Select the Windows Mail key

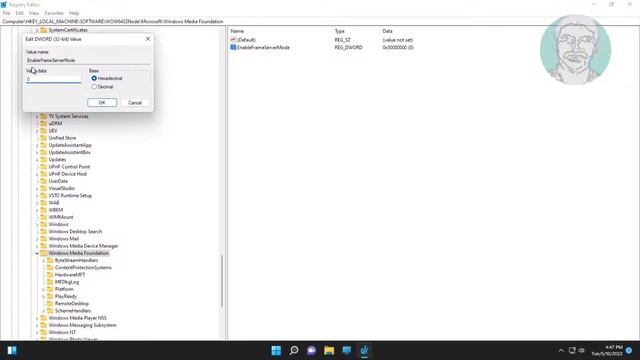click(x=64, y=239)
